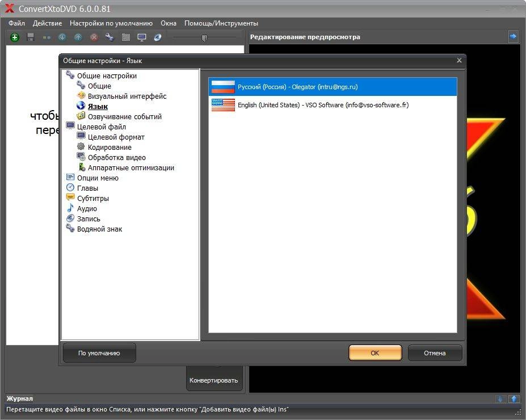Click the monitor icon beside Целевой файл
Screen dimensions: 526x420
point(70,126)
